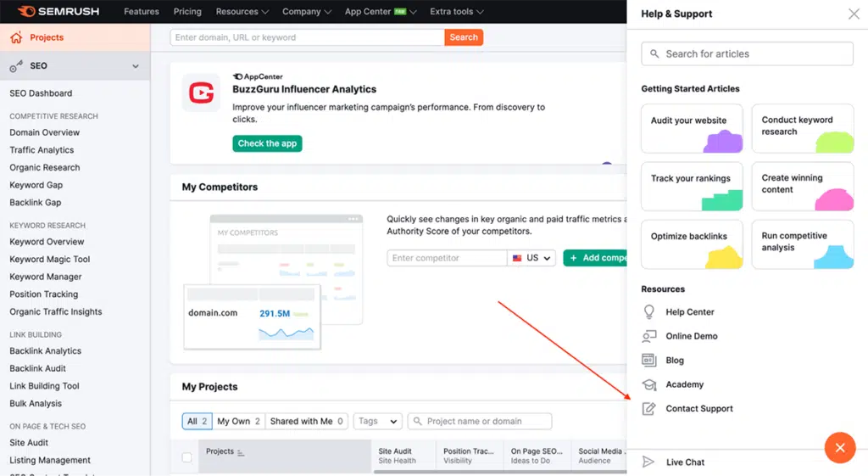Open the Tags filter dropdown

(x=377, y=421)
